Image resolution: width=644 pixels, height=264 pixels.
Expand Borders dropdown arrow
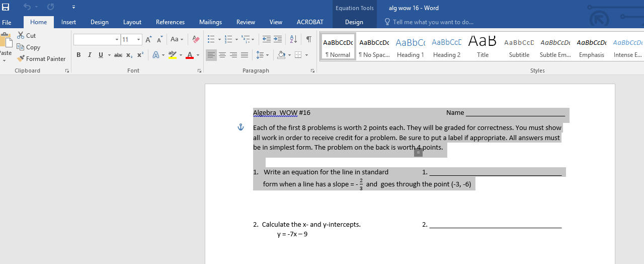click(306, 55)
